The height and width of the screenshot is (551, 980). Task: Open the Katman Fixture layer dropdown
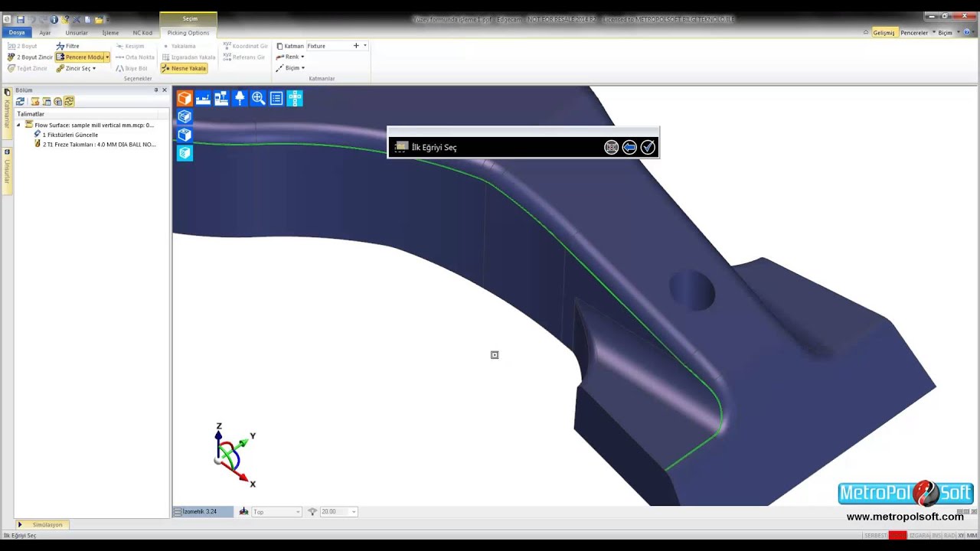(x=365, y=46)
